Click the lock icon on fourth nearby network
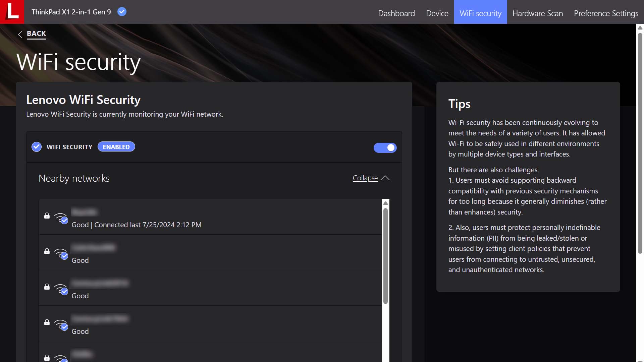 [x=47, y=322]
